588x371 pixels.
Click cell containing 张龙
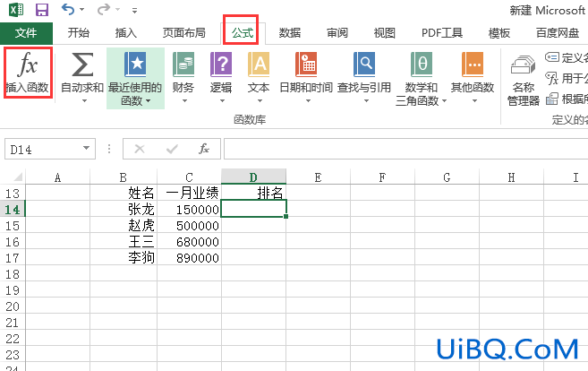124,209
